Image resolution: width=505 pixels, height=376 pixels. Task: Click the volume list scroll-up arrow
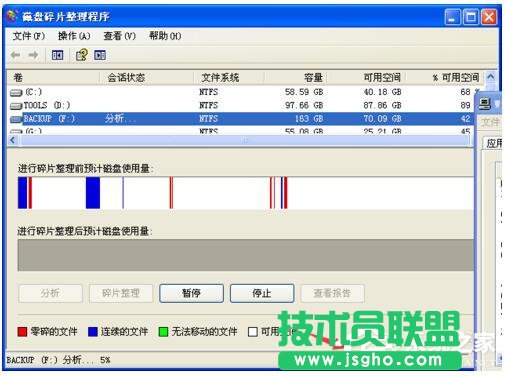[x=490, y=78]
